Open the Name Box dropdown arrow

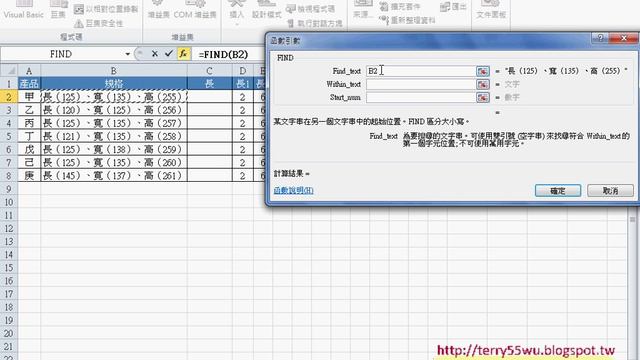128,54
